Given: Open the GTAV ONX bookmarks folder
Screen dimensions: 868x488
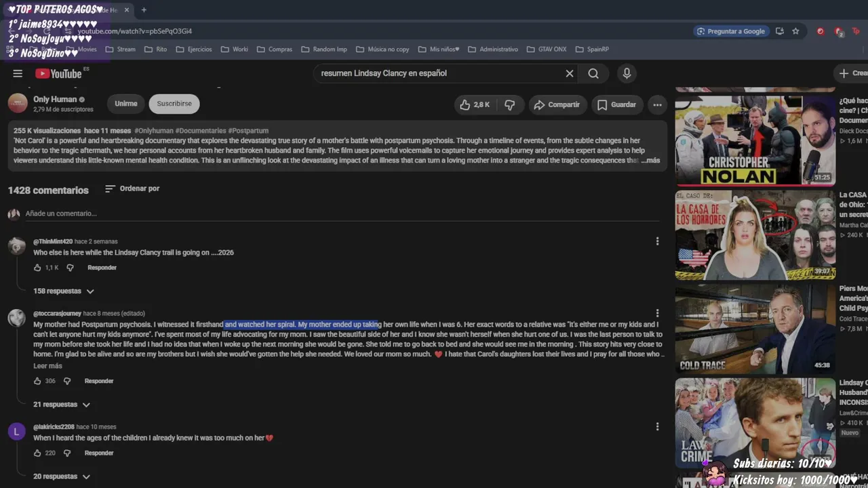Looking at the screenshot, I should coord(546,49).
